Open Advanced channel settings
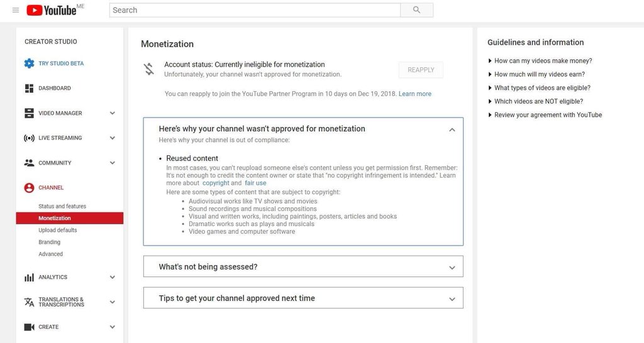The width and height of the screenshot is (644, 343). click(x=50, y=254)
